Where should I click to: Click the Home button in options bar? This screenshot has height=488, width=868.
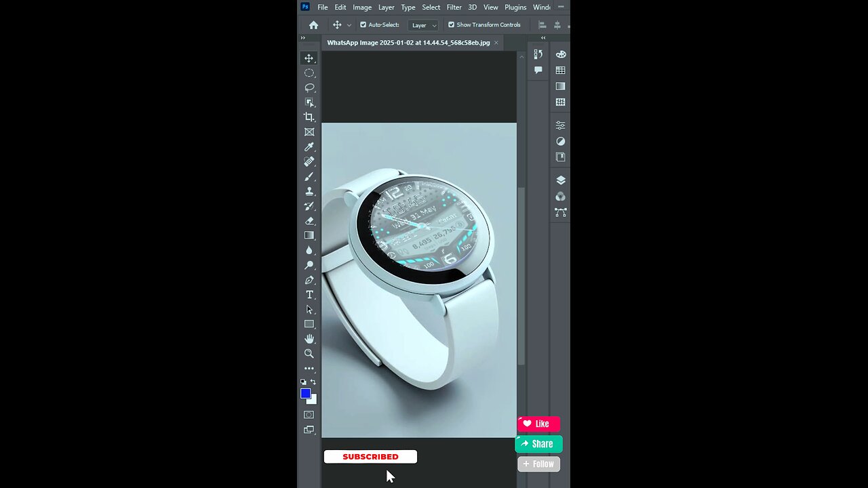313,25
